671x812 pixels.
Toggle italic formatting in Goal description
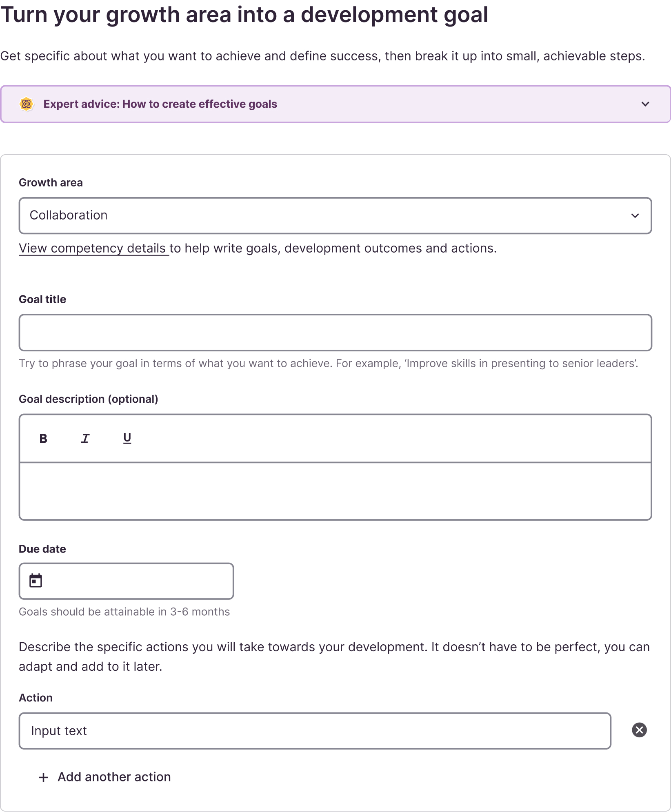pyautogui.click(x=85, y=438)
